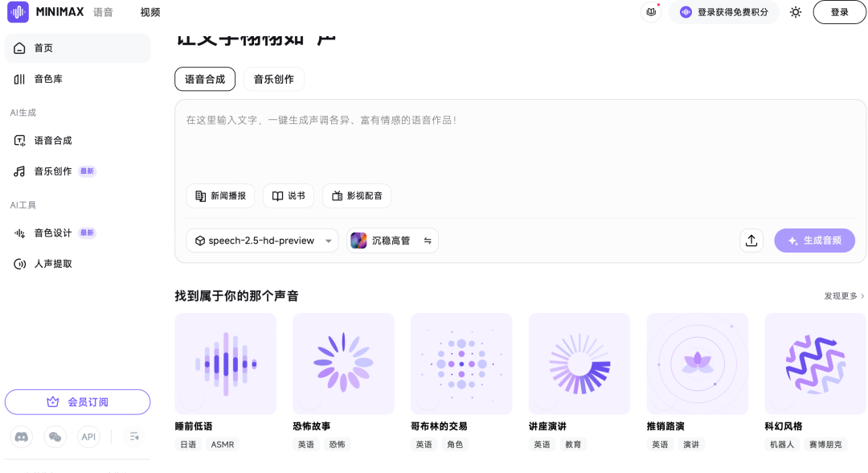868x473 pixels.
Task: Click the 会员订阅 button
Action: (x=77, y=402)
